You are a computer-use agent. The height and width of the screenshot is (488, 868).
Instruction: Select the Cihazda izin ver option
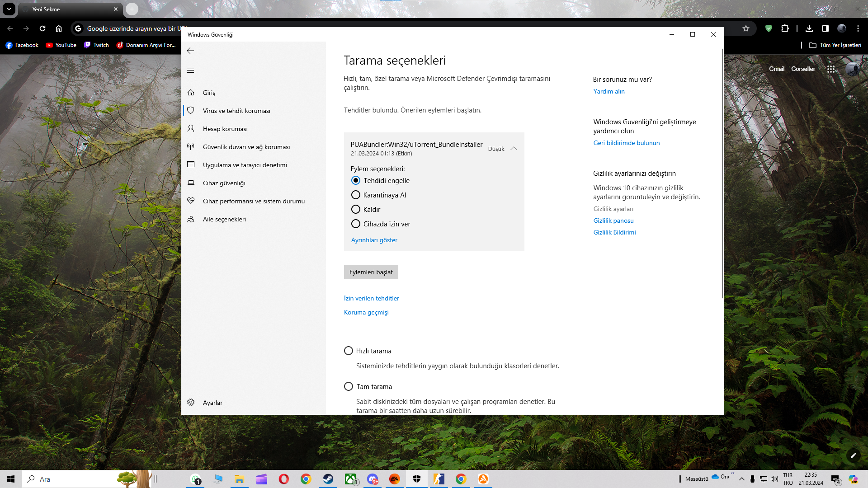click(356, 224)
